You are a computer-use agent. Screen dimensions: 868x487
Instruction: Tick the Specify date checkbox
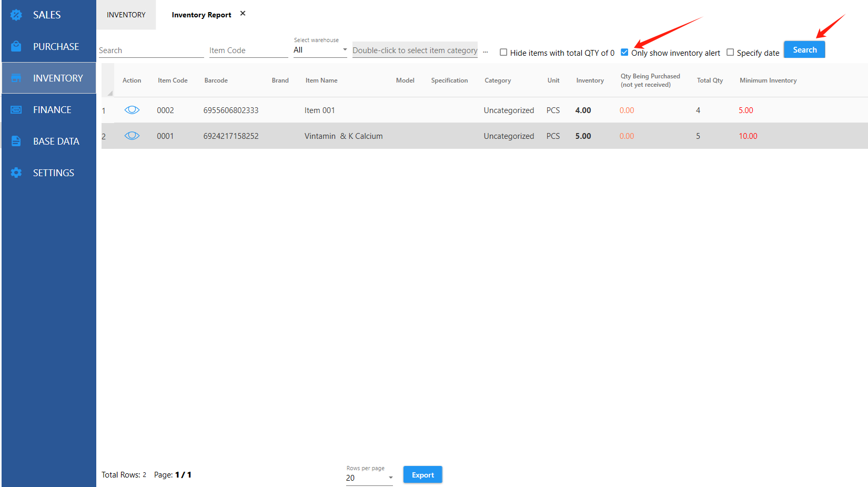pos(730,53)
